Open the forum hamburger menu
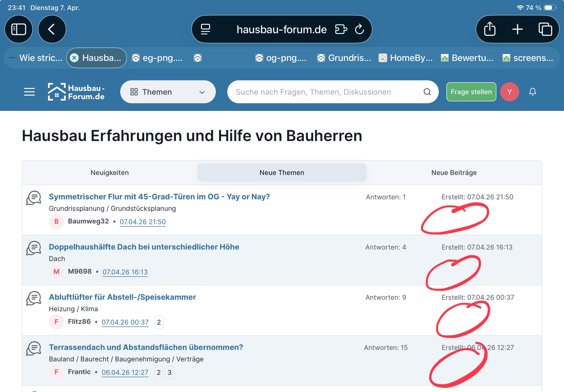Viewport: 564px width, 392px height. point(29,92)
